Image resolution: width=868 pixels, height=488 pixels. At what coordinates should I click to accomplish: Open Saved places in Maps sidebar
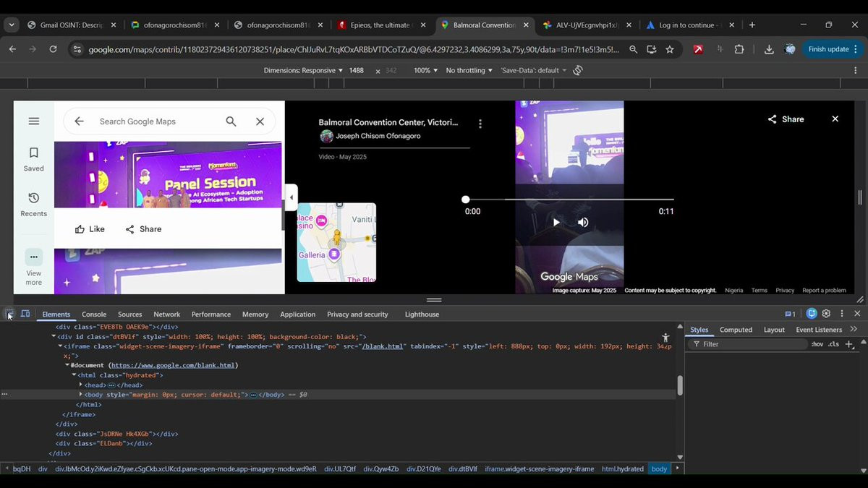coord(33,159)
